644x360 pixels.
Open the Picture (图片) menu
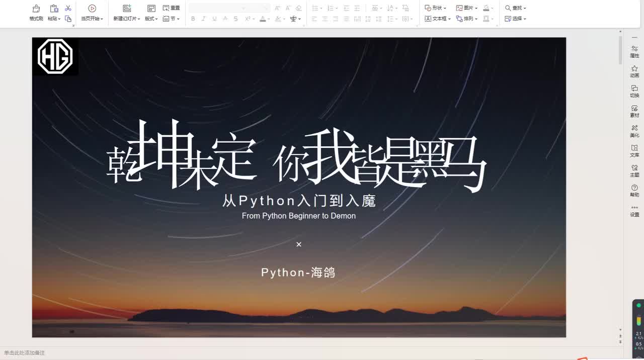click(467, 8)
